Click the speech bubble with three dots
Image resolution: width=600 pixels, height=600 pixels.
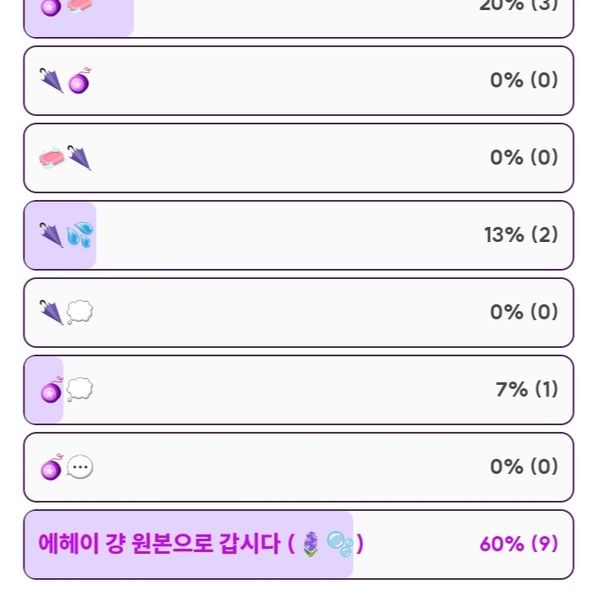[80, 467]
